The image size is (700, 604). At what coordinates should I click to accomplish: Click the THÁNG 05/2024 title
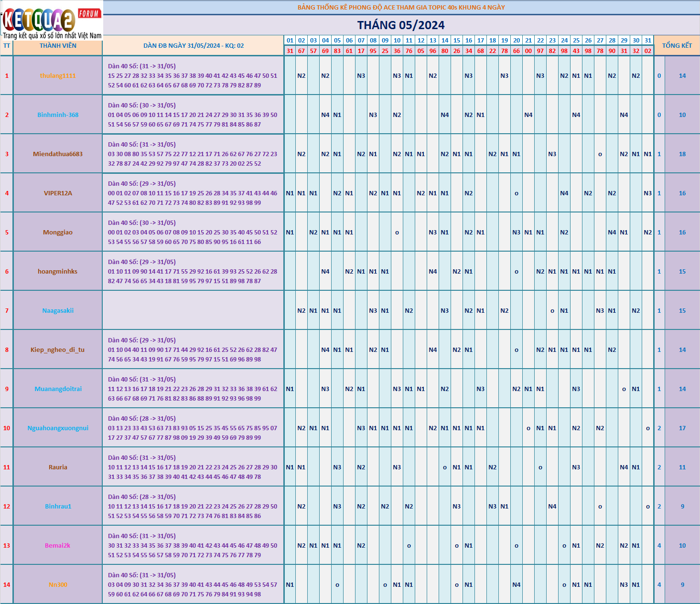[x=401, y=25]
